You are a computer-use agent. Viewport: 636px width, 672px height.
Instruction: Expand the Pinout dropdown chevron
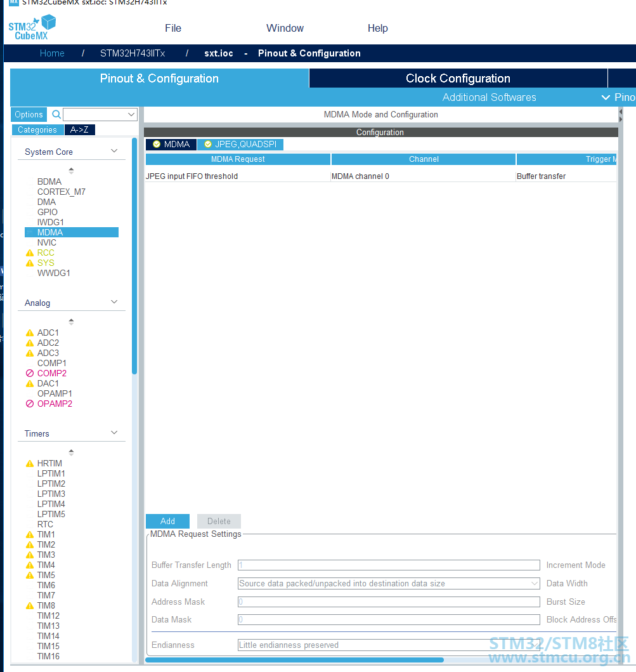point(606,97)
